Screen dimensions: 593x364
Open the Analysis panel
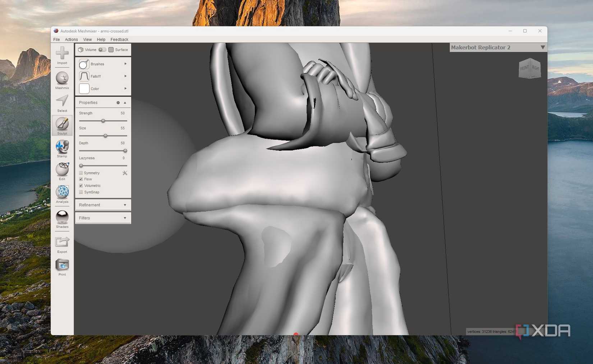pyautogui.click(x=62, y=194)
